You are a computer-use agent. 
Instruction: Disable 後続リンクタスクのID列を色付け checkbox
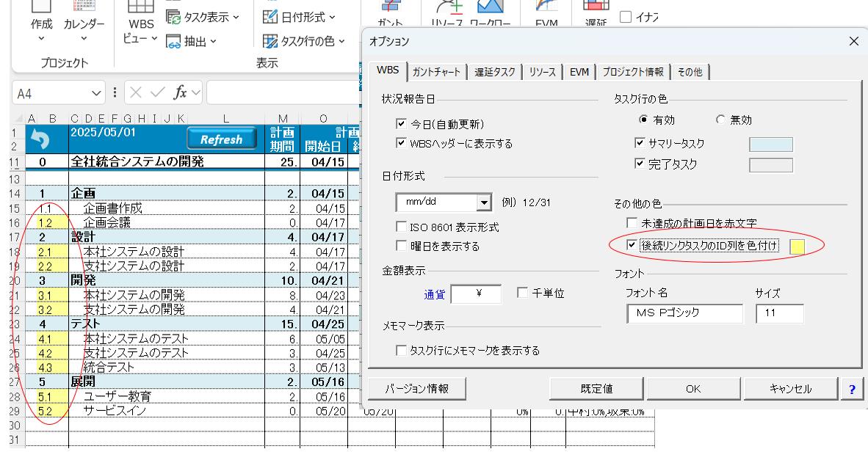tap(631, 246)
